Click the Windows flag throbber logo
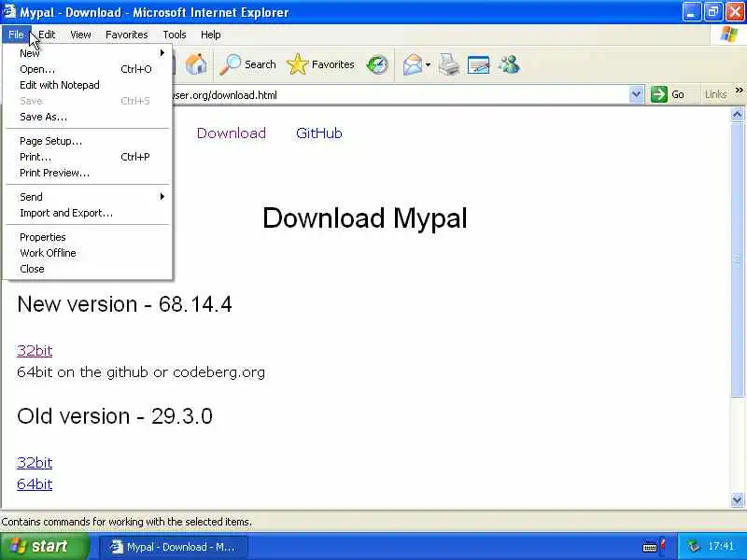 coord(729,35)
